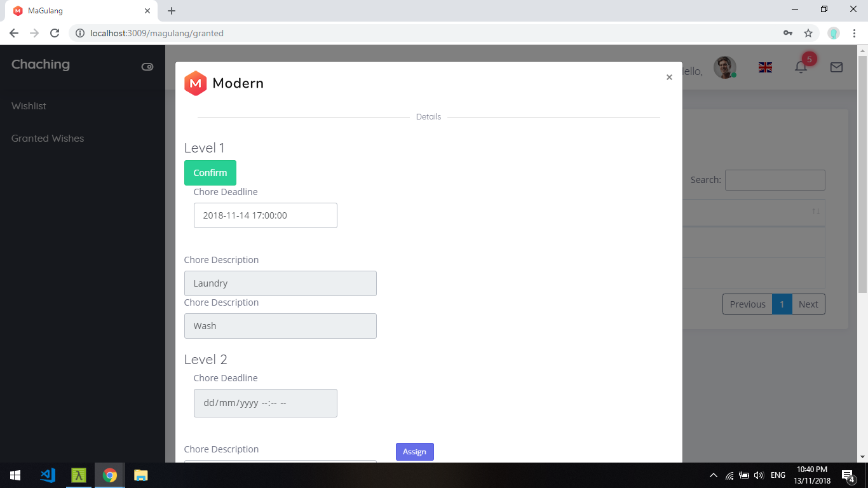Screen dimensions: 868x488
Task: Click the Wash chore description field
Action: (280, 326)
